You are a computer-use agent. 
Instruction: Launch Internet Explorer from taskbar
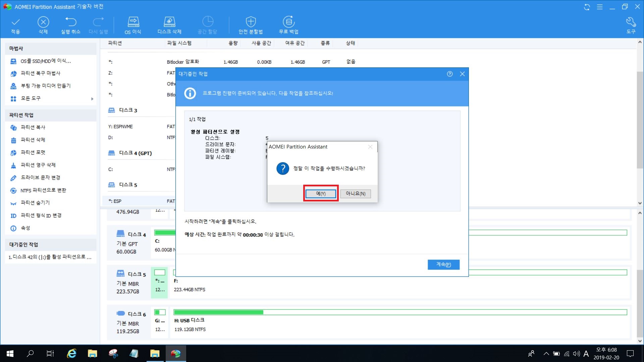pyautogui.click(x=72, y=353)
